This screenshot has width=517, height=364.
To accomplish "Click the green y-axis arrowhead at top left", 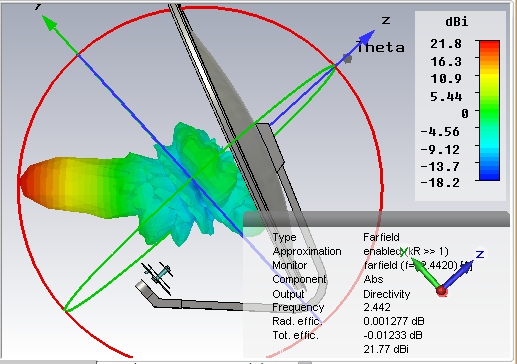I will (50, 23).
